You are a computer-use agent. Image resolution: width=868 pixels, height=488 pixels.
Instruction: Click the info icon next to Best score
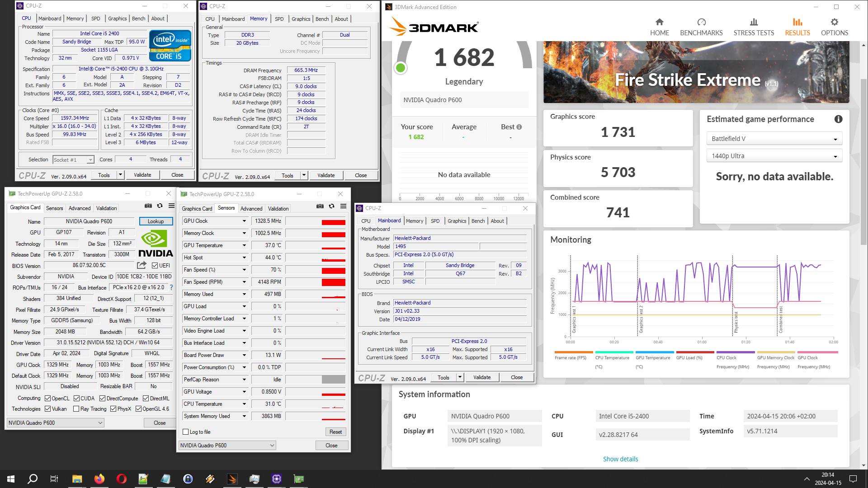519,127
